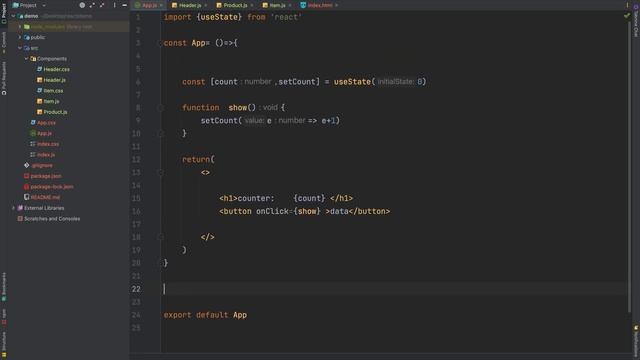Image resolution: width=640 pixels, height=360 pixels.
Task: Close the index.html editor tab
Action: (x=336, y=5)
